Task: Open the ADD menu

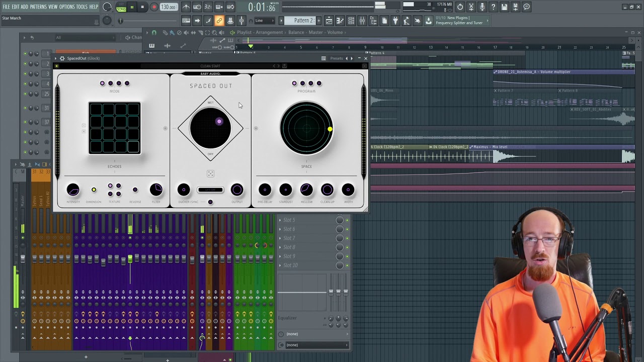Action: point(25,7)
